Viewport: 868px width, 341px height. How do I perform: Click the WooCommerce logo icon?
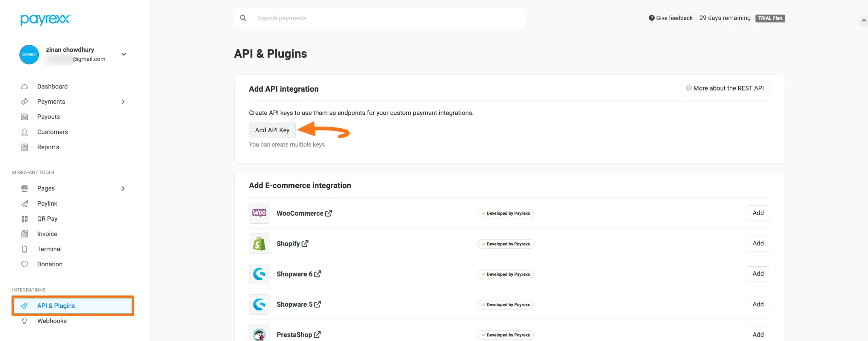259,213
